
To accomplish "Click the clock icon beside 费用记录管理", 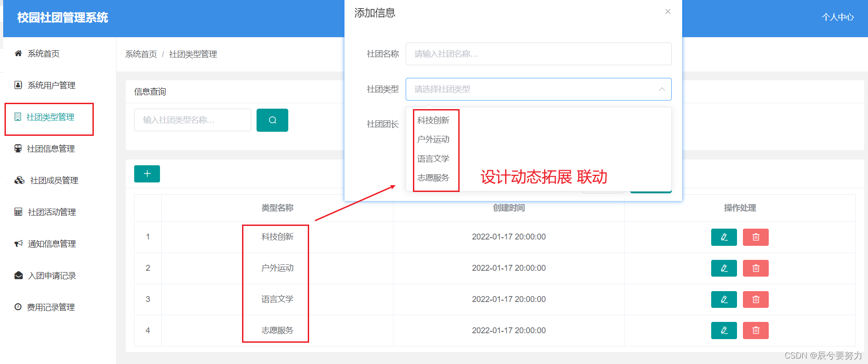I will (x=18, y=307).
